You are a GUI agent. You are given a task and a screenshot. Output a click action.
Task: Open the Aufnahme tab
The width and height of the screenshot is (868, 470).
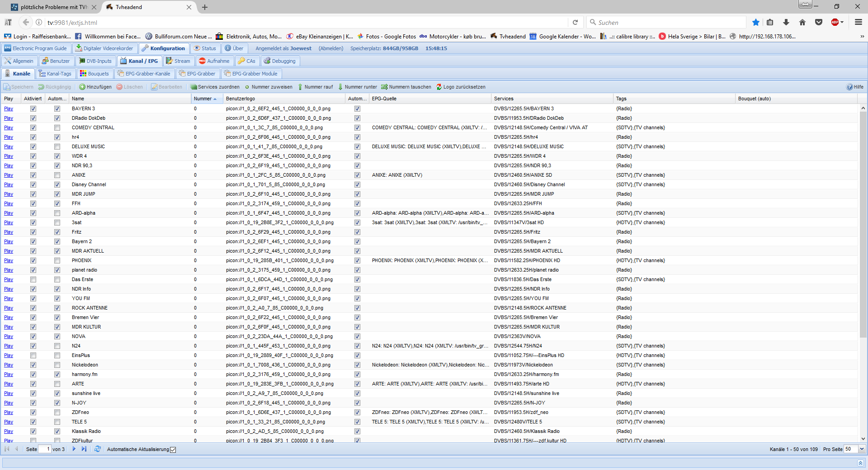point(214,61)
